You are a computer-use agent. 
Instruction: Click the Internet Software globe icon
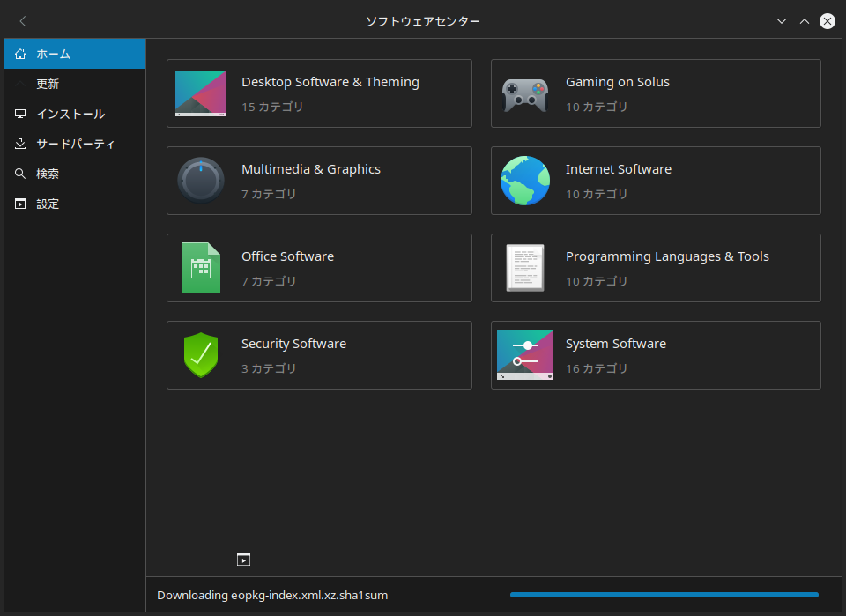point(525,181)
